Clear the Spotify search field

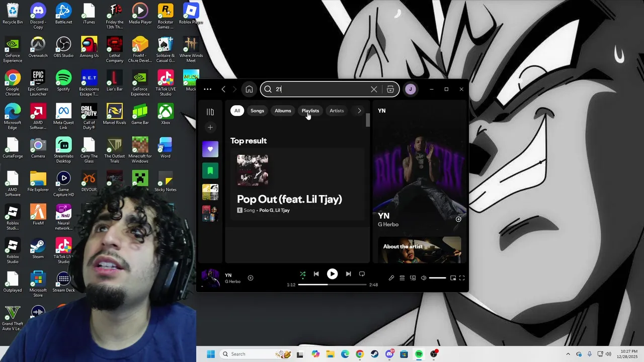(374, 89)
